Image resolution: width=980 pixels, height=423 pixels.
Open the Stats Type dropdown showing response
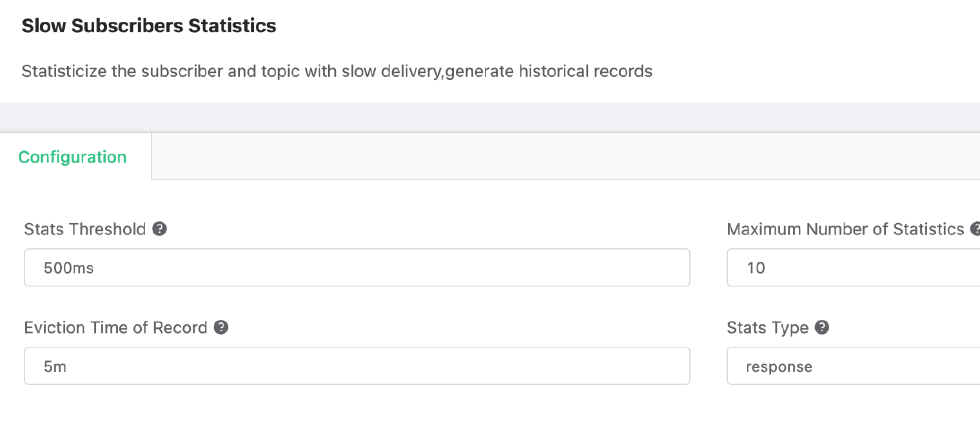click(x=854, y=366)
